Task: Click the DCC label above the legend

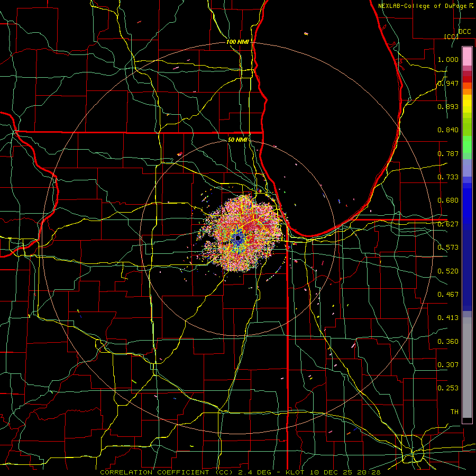Action: pyautogui.click(x=464, y=32)
